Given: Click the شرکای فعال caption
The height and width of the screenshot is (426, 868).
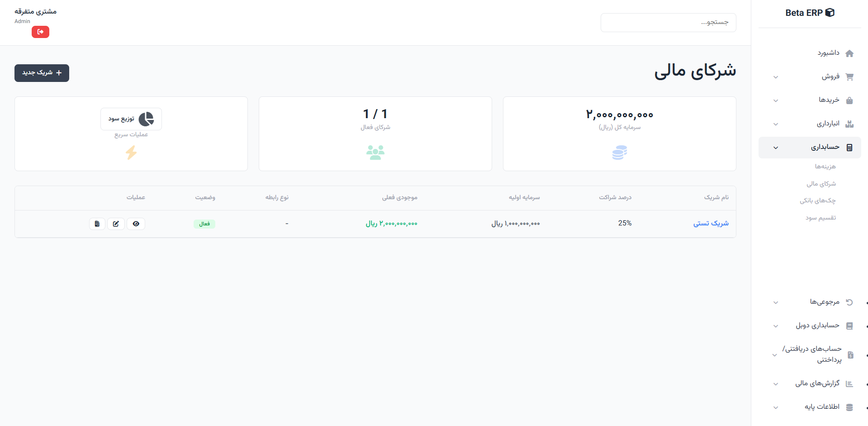Looking at the screenshot, I should click(375, 127).
